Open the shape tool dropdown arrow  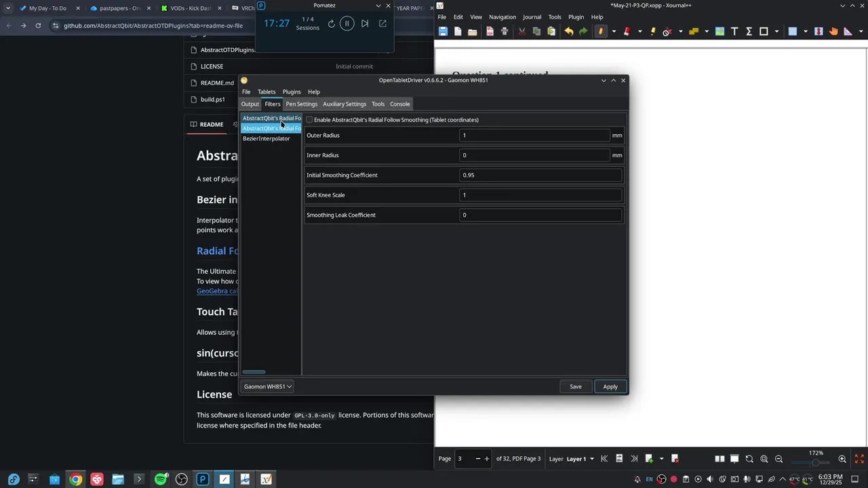[x=776, y=31]
